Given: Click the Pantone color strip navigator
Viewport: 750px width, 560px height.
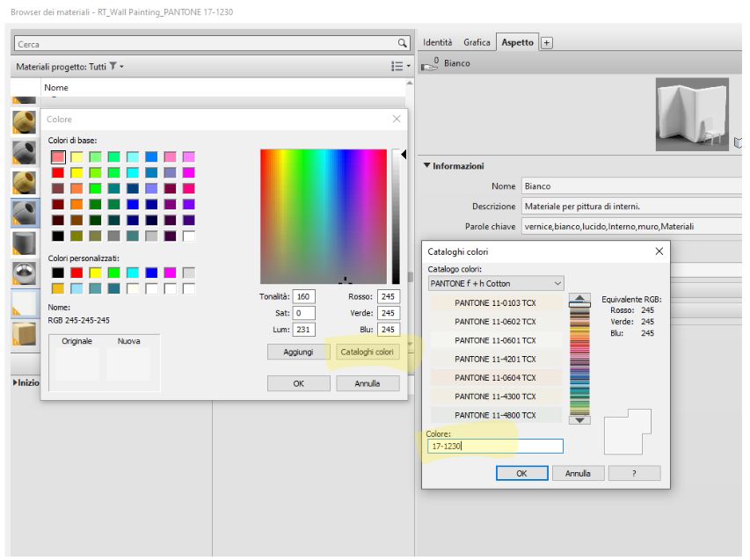Looking at the screenshot, I should pos(579,359).
